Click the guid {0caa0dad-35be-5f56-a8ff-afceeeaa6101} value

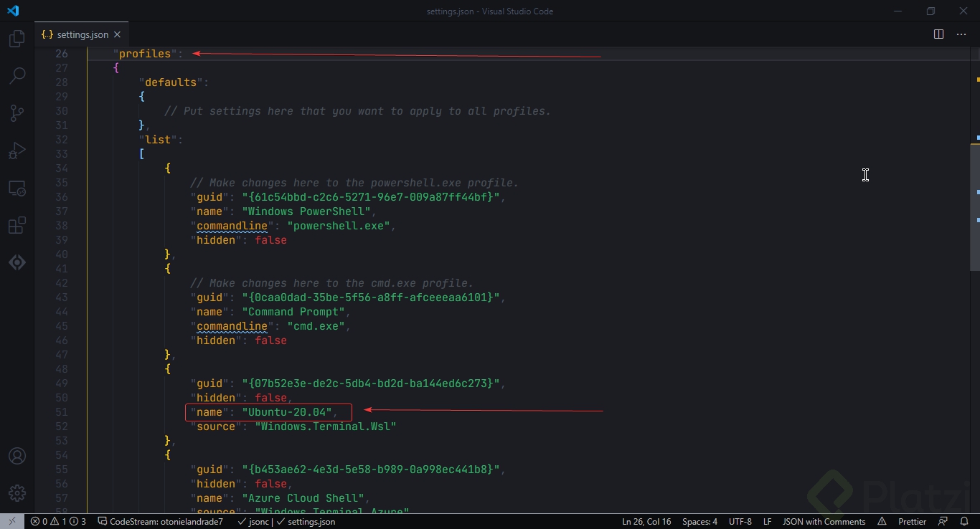(370, 297)
